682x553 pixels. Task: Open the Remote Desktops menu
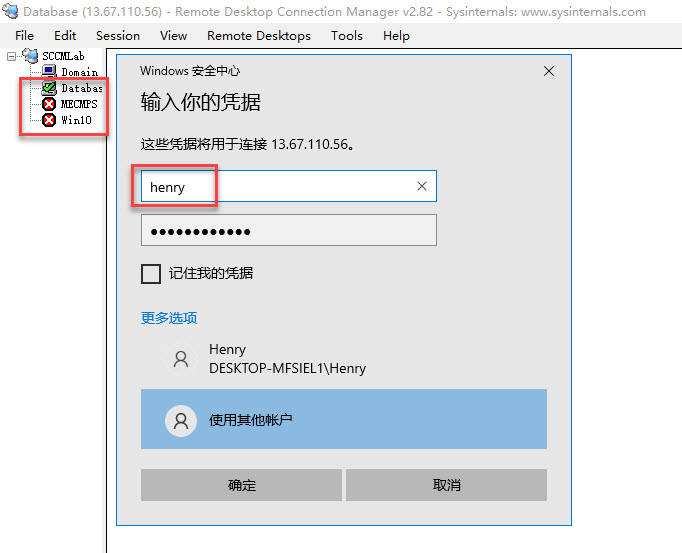click(259, 35)
